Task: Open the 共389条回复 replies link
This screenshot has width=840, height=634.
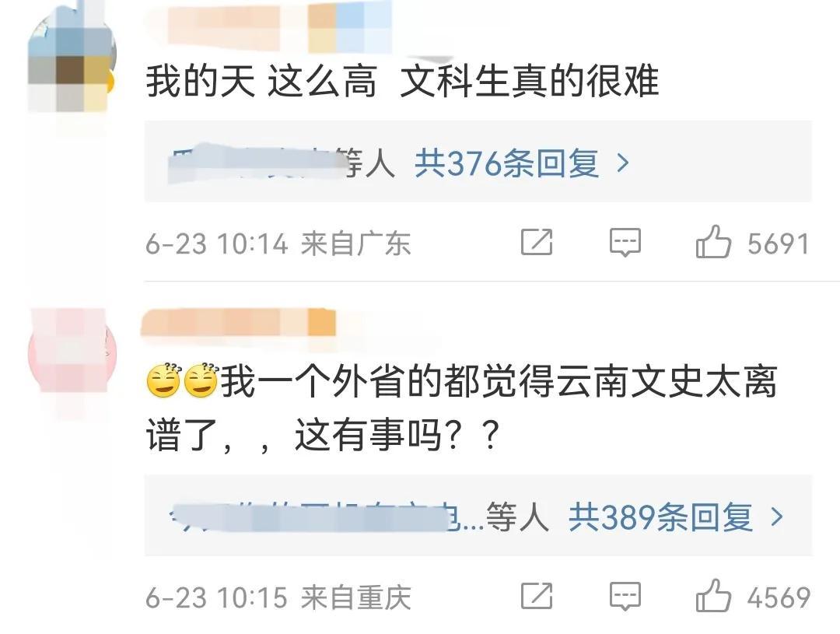Action: tap(660, 517)
